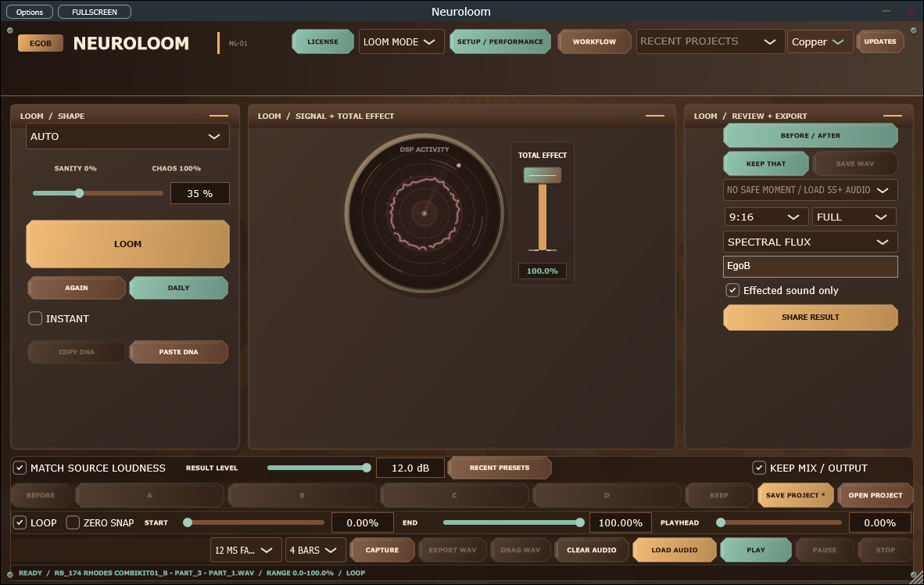Click the Playhead slider handle
The width and height of the screenshot is (924, 585).
pos(721,522)
